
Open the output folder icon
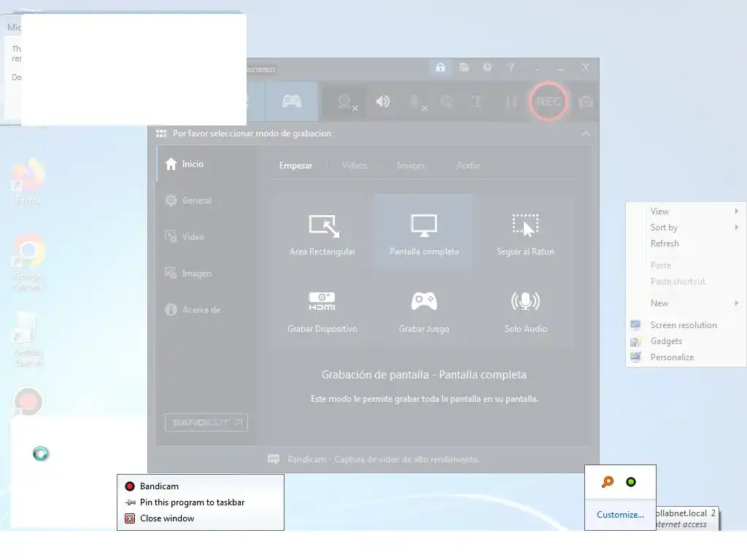click(x=464, y=67)
